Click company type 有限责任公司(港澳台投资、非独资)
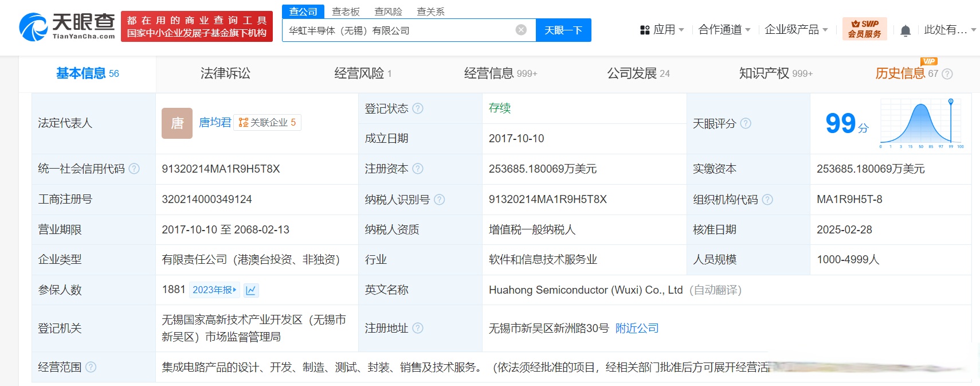The width and height of the screenshot is (980, 386). (x=250, y=260)
